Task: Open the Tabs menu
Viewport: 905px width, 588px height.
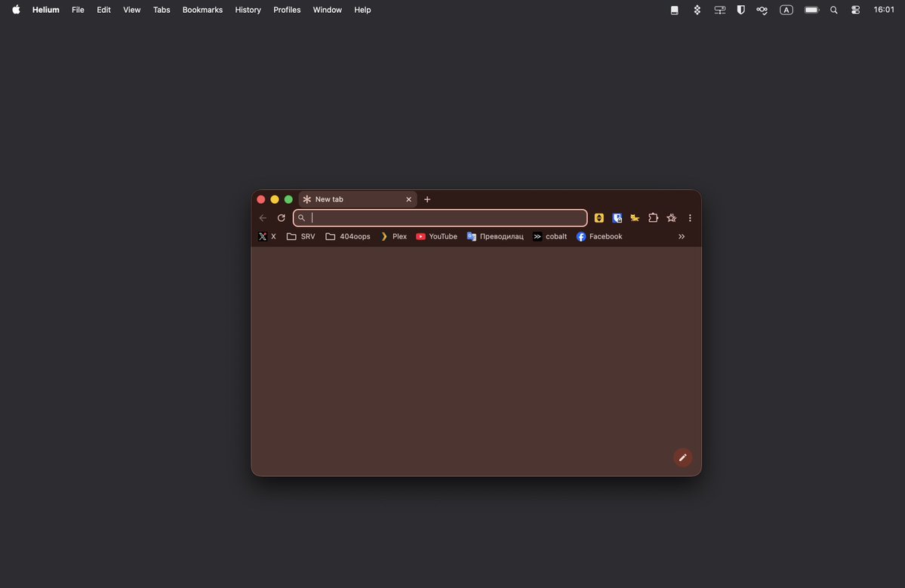Action: click(x=162, y=10)
